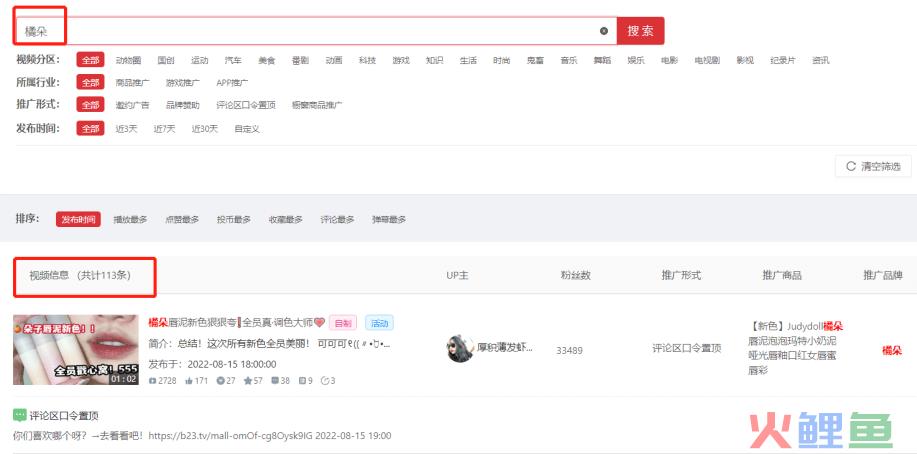Screen dimensions: 917x454
Task: Open the UP主 avatar of 厚积薄发虾
Action: click(460, 349)
